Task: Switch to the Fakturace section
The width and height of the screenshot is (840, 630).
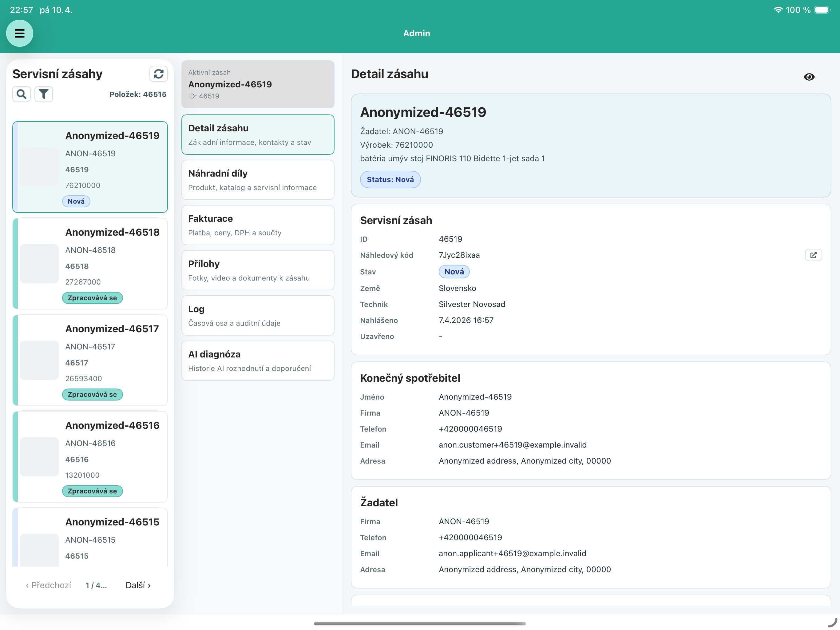Action: [x=257, y=225]
